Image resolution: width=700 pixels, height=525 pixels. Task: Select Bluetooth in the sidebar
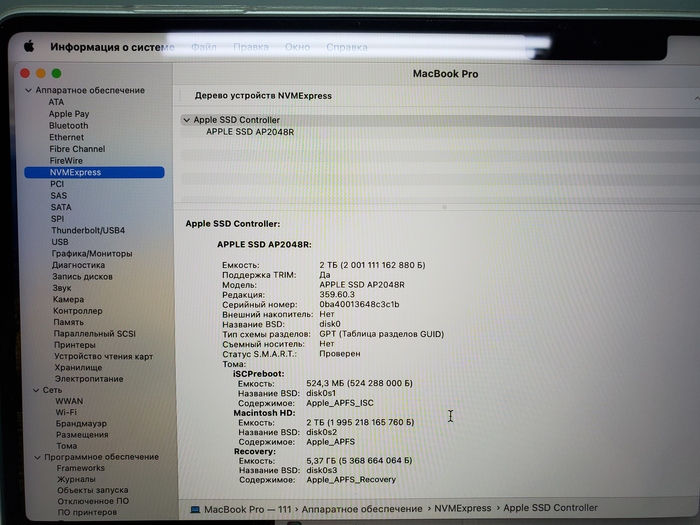[68, 125]
